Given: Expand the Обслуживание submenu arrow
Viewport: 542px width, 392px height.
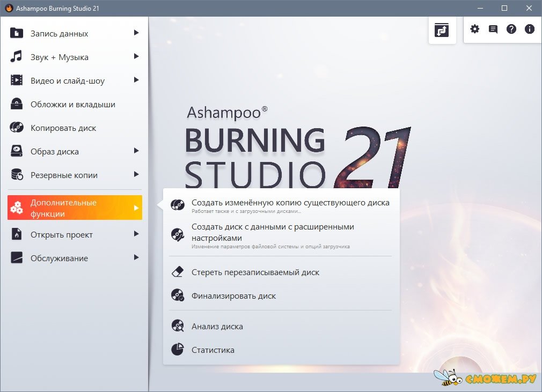Looking at the screenshot, I should [137, 258].
